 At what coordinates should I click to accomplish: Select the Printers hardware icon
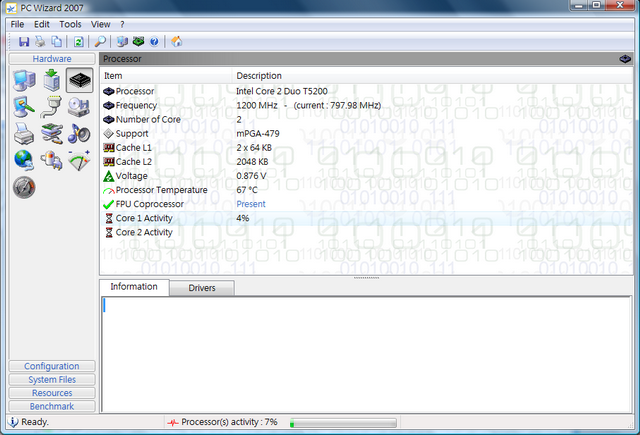point(24,134)
